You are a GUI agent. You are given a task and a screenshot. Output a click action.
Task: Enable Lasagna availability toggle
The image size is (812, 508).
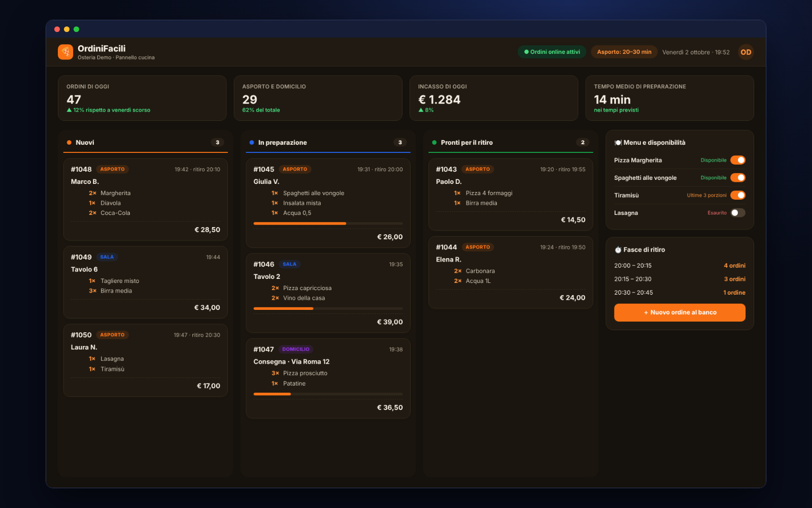738,213
